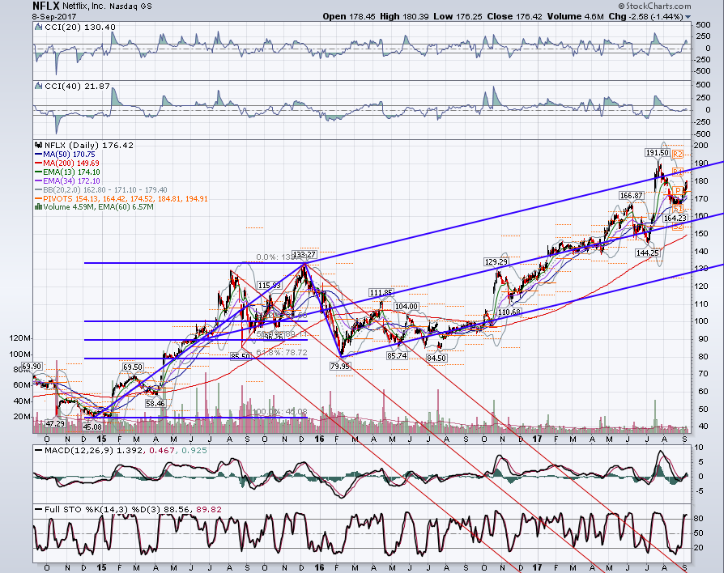Select the Open 178.45 value
This screenshot has width=728, height=573.
349,16
